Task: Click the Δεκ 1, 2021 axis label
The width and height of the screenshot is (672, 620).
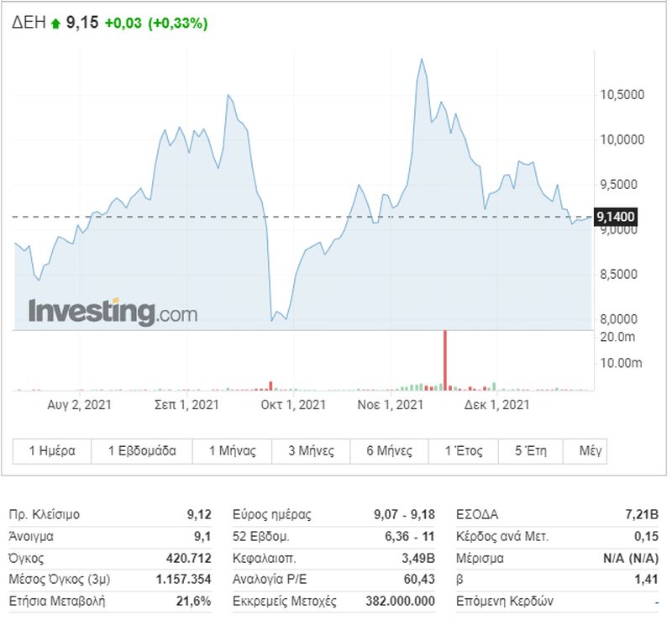Action: click(x=496, y=405)
